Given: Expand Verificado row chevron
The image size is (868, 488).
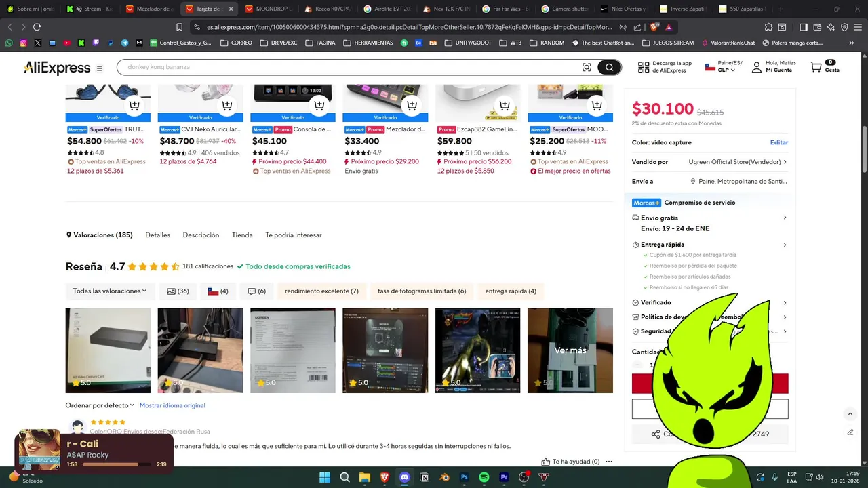Looking at the screenshot, I should tap(785, 302).
